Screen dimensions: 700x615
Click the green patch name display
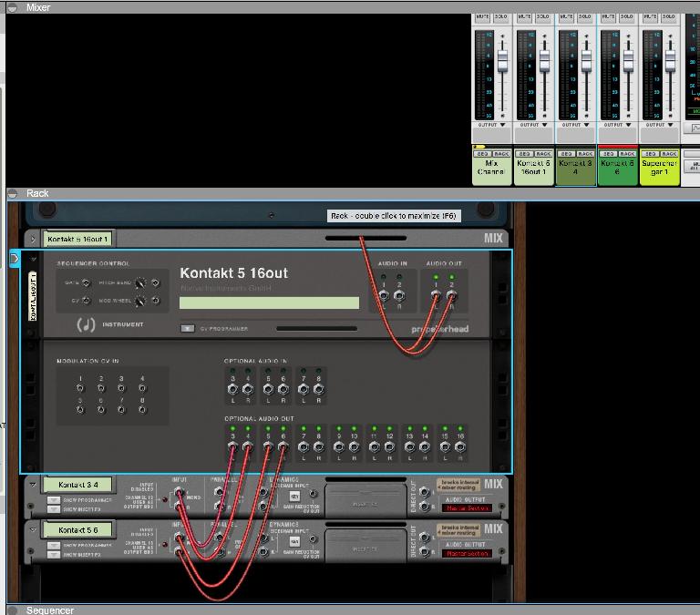coord(269,303)
